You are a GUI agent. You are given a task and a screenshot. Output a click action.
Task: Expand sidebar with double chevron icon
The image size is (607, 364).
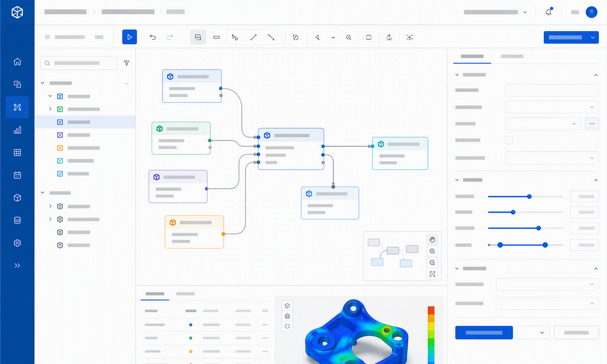pyautogui.click(x=17, y=266)
